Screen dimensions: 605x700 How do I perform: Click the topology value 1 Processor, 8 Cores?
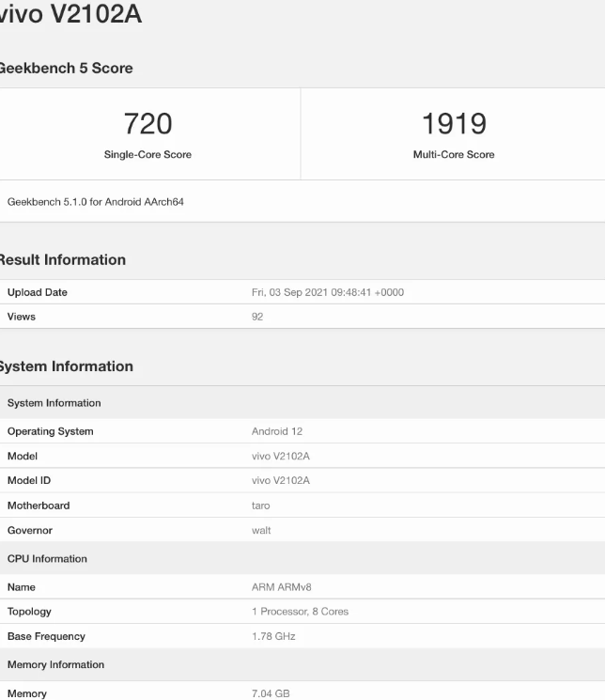[300, 611]
